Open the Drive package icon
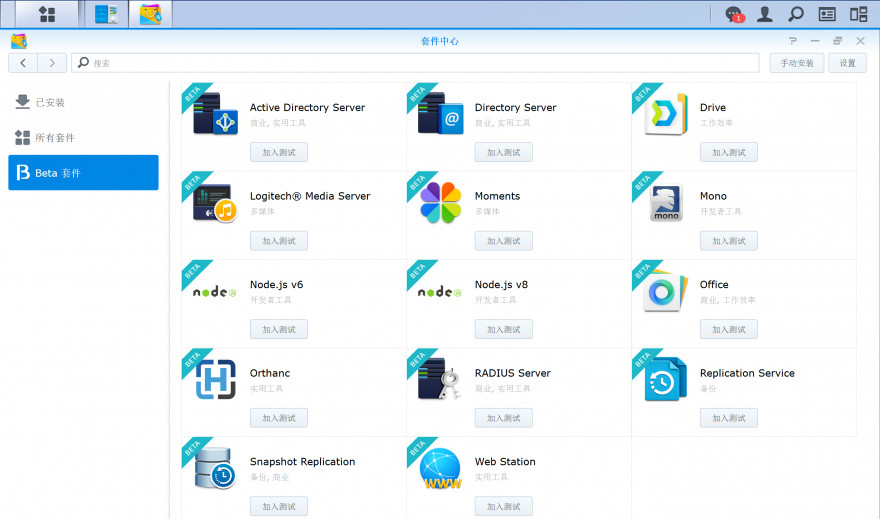 (665, 114)
